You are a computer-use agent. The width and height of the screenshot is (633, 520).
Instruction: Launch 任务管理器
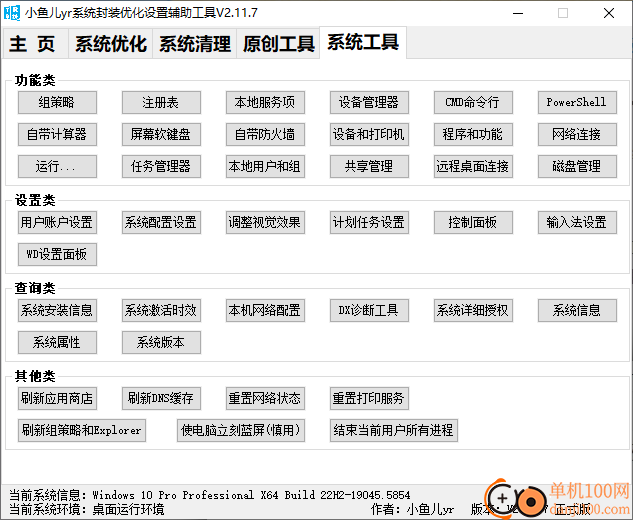pos(161,166)
